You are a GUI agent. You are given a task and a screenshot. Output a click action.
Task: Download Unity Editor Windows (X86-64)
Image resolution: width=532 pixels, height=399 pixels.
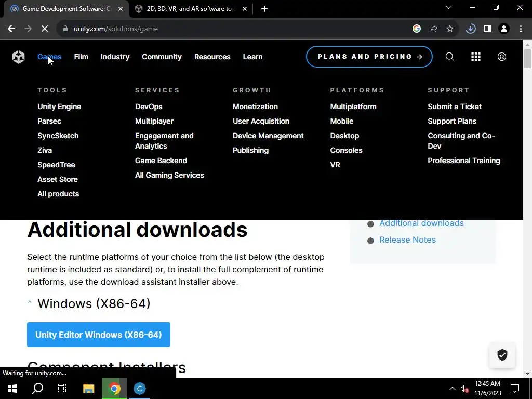[x=99, y=335]
